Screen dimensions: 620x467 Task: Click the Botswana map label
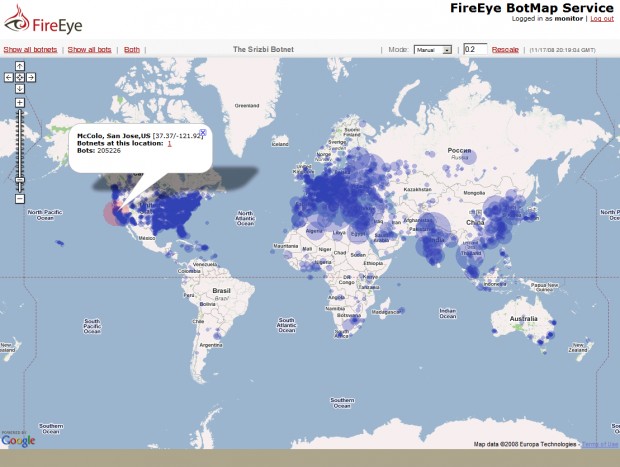pos(348,315)
